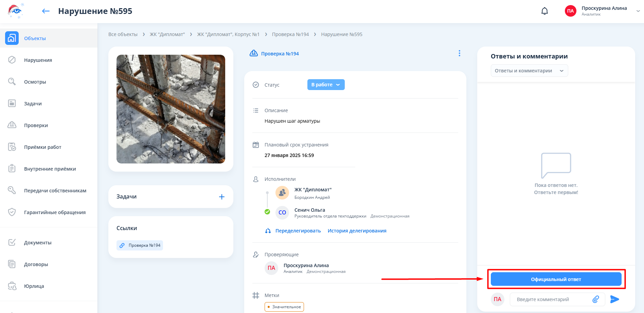This screenshot has height=313, width=644.
Task: Expand user profile menu chevron
Action: [x=638, y=11]
